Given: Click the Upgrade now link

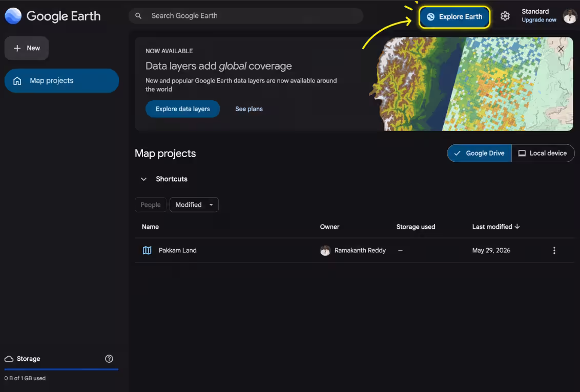Looking at the screenshot, I should click(538, 20).
